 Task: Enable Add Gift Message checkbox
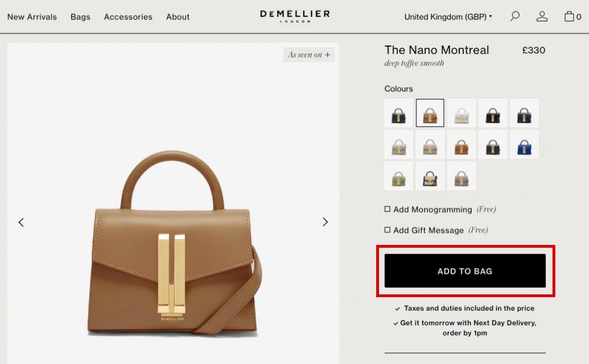[x=387, y=229]
